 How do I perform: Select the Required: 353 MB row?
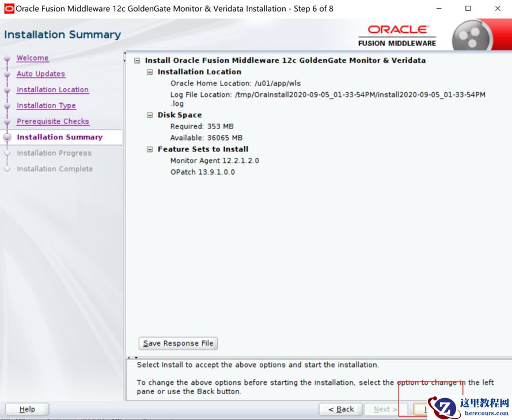[202, 126]
